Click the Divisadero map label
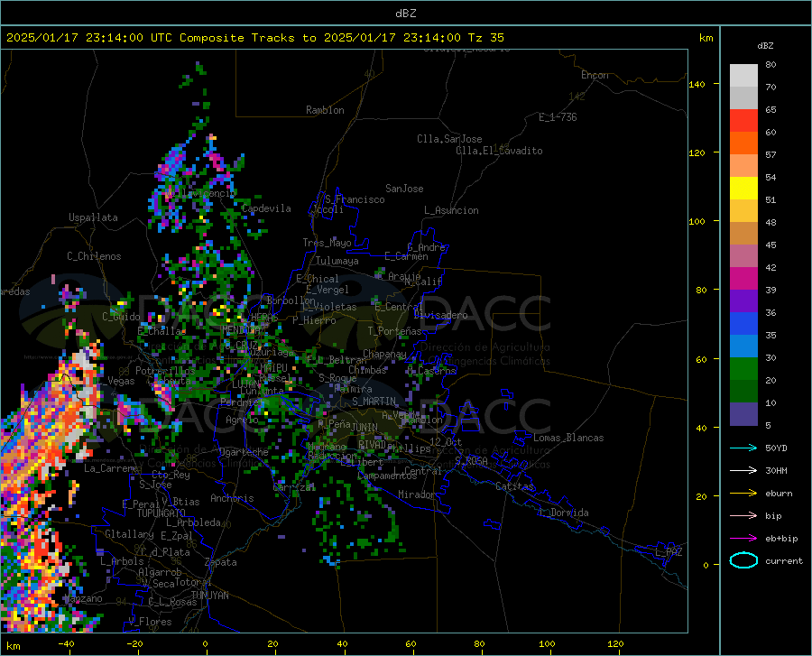 click(440, 315)
